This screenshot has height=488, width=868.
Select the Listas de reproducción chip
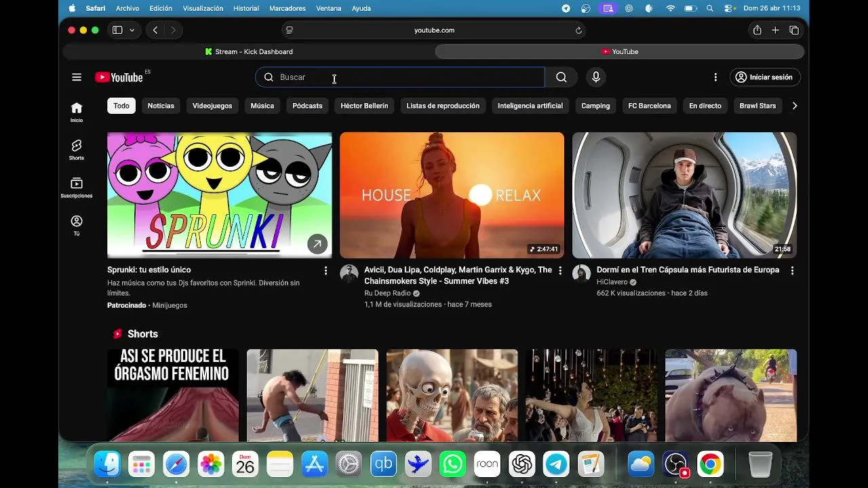click(443, 106)
